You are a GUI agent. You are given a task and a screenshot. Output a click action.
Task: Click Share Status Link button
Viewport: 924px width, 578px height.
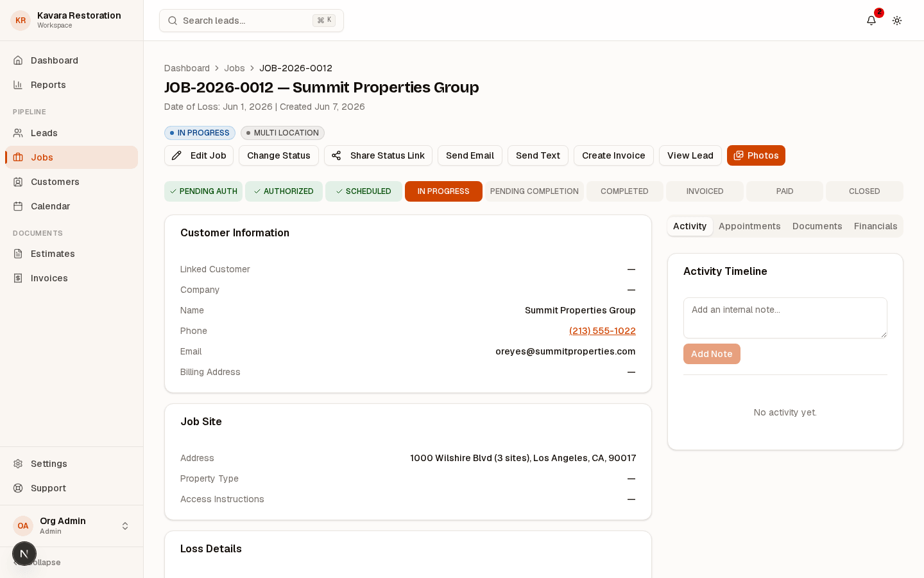378,155
